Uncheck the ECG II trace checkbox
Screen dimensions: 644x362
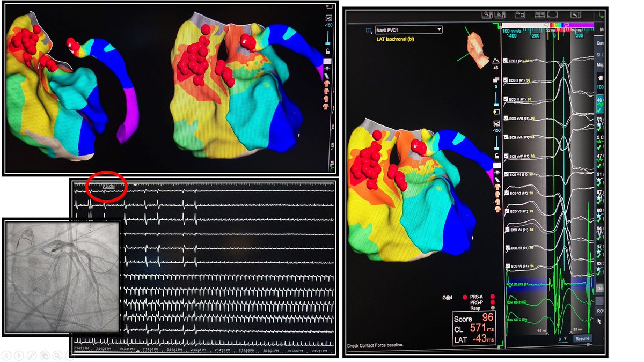[x=506, y=80]
